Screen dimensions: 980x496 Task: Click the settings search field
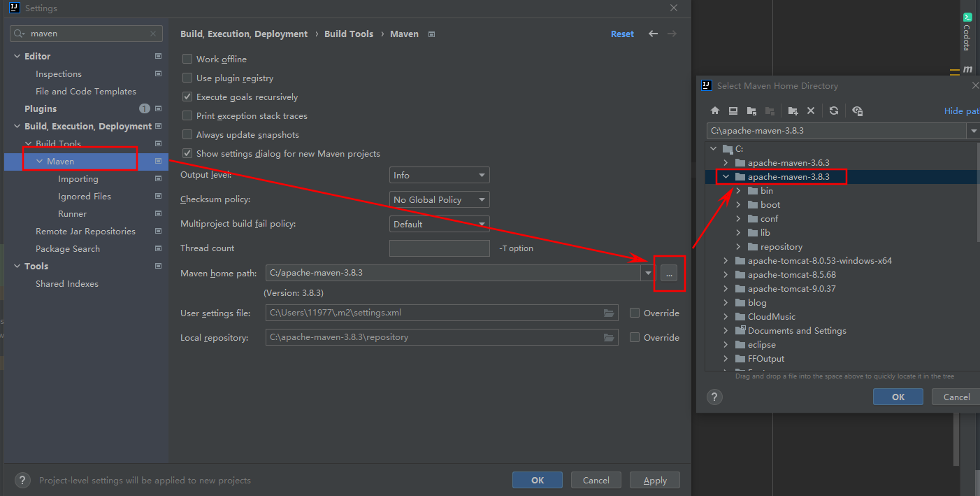87,34
